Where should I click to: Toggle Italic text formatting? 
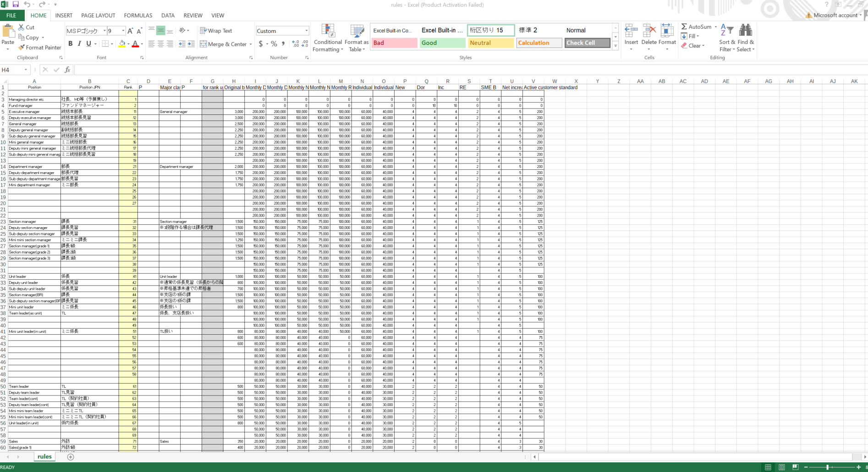tap(79, 44)
